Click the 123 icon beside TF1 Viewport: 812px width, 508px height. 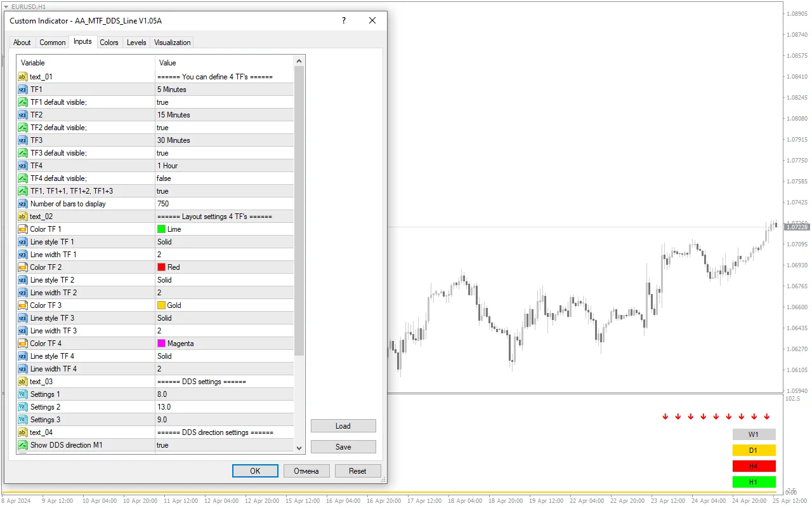click(x=22, y=89)
